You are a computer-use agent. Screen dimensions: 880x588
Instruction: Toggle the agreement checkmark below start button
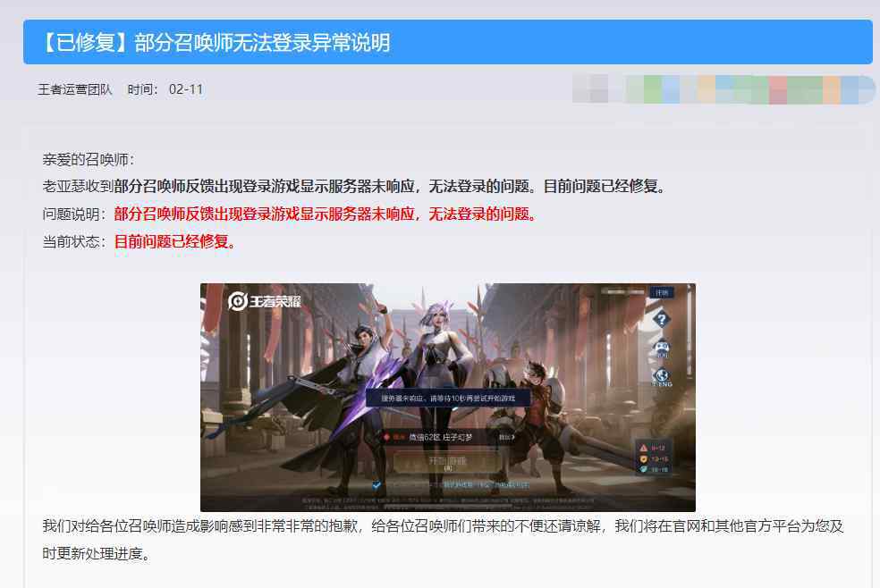click(376, 485)
